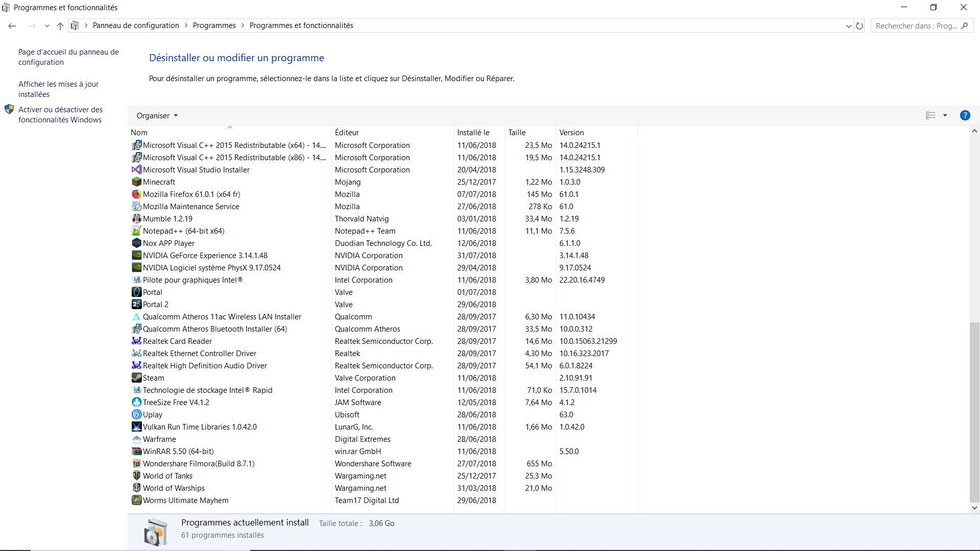Click the view layout icon
Viewport: 980px width, 551px height.
tap(930, 115)
